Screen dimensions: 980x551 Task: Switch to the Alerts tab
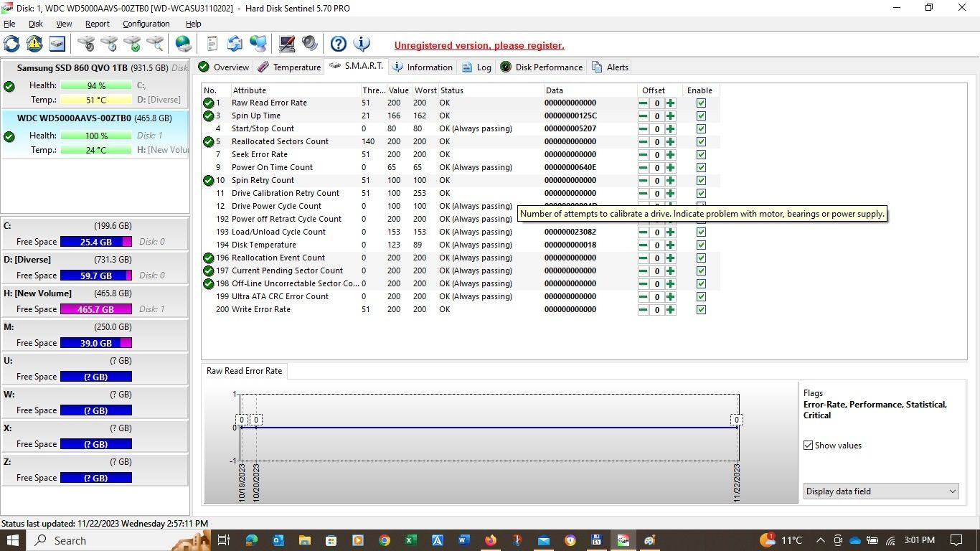[x=610, y=67]
